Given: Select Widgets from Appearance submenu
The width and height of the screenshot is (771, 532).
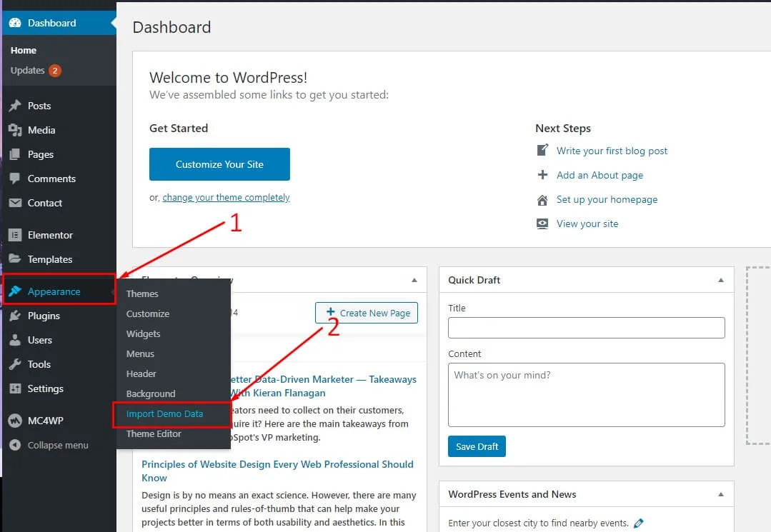Looking at the screenshot, I should (x=143, y=333).
